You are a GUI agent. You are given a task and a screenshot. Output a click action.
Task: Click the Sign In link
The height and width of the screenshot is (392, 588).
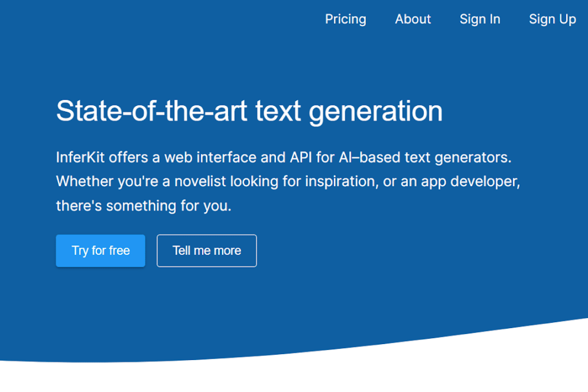(x=480, y=19)
